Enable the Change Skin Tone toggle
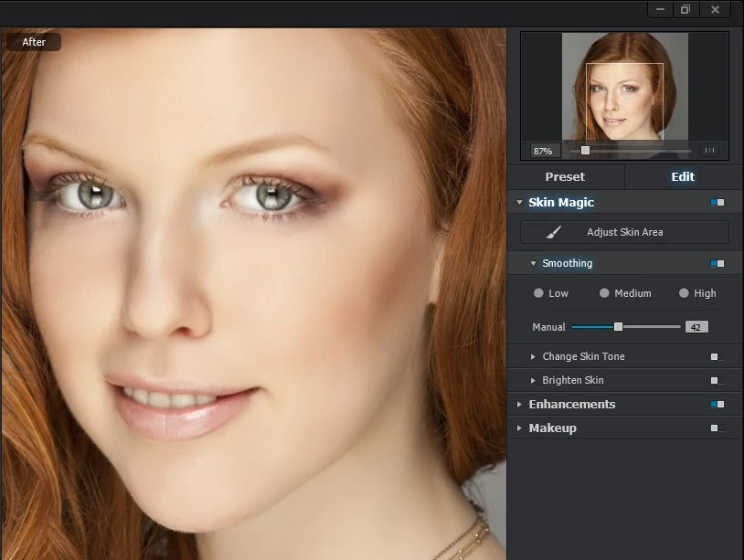Viewport: 744px width, 560px height. coord(717,356)
